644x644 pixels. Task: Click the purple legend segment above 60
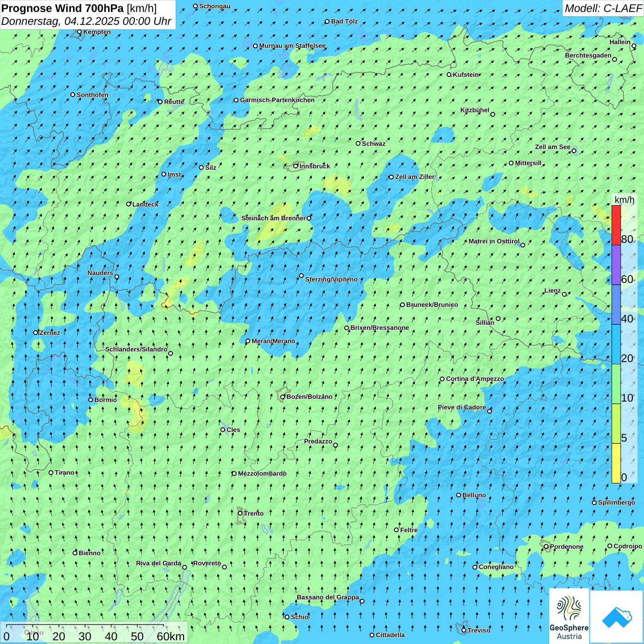(616, 265)
